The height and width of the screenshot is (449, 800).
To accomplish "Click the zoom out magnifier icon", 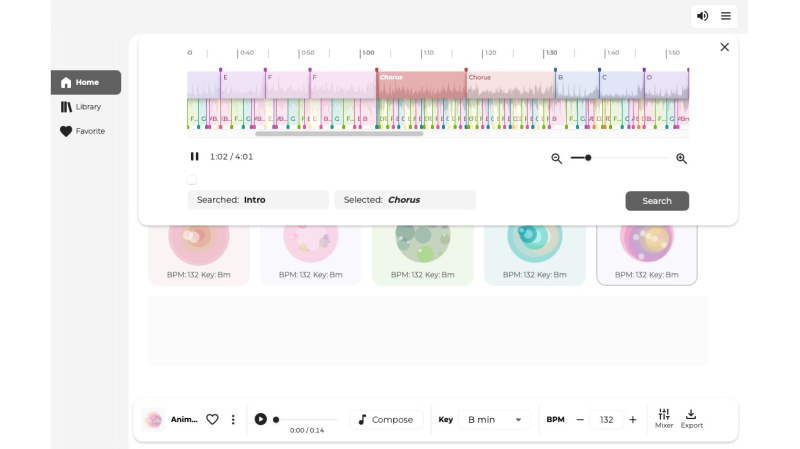I will tap(557, 158).
